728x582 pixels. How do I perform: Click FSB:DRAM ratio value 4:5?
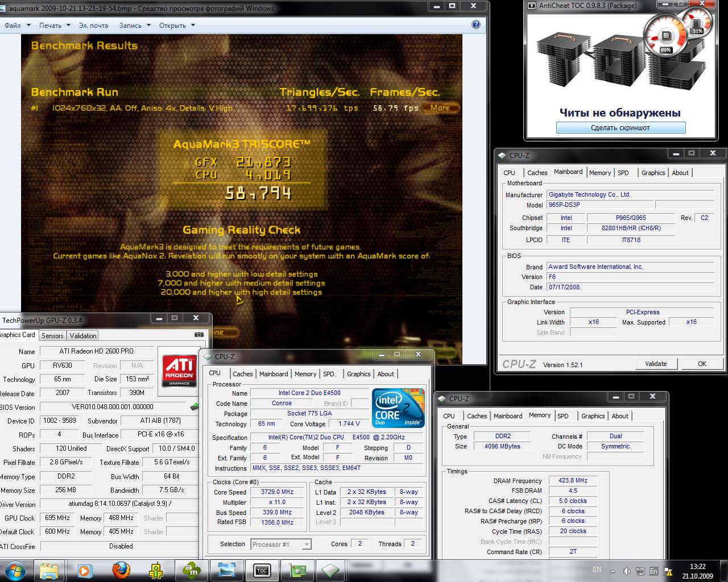point(573,491)
